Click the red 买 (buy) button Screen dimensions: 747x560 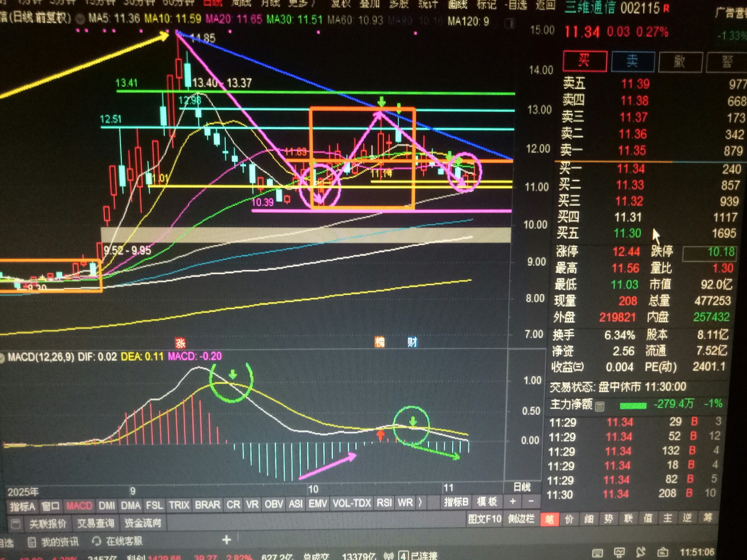point(584,61)
